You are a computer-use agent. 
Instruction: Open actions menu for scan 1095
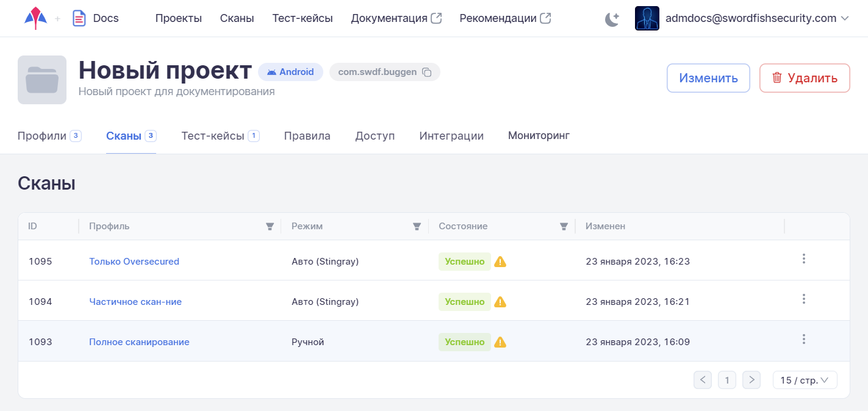coord(803,259)
